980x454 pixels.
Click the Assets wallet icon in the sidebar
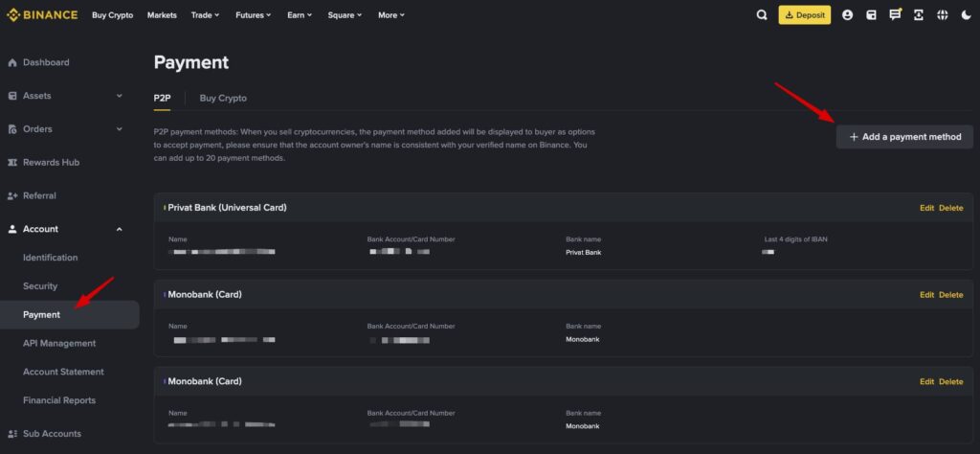pyautogui.click(x=11, y=96)
